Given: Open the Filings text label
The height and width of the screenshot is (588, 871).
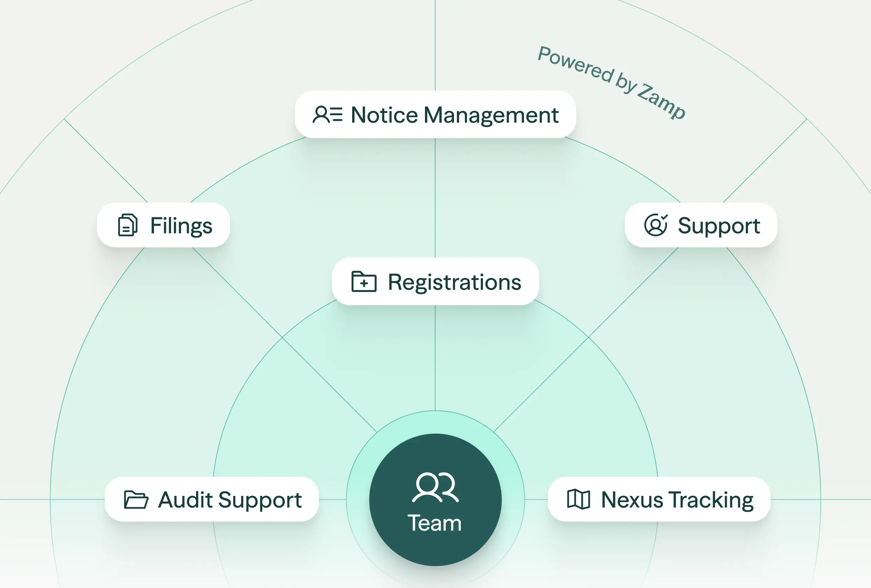Looking at the screenshot, I should click(x=181, y=226).
